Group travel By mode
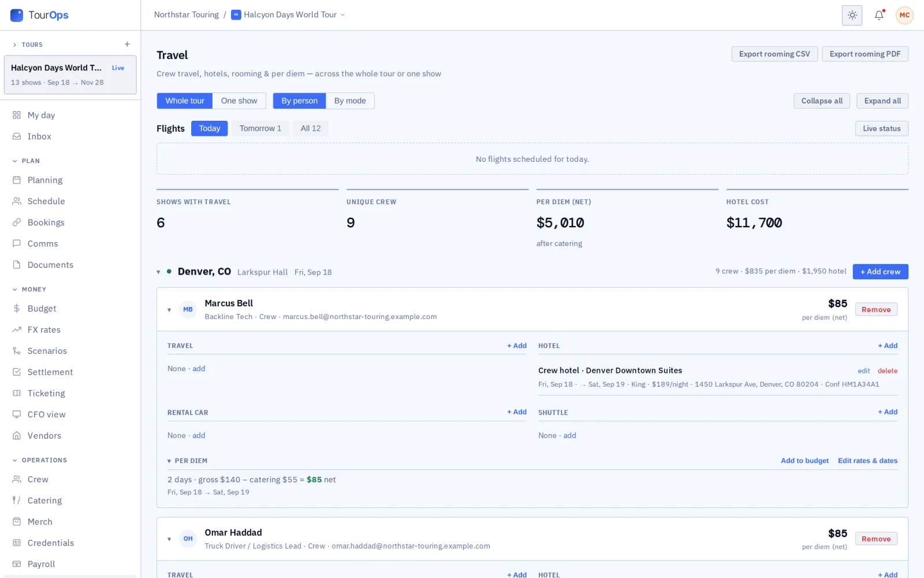This screenshot has height=578, width=924. click(x=350, y=101)
